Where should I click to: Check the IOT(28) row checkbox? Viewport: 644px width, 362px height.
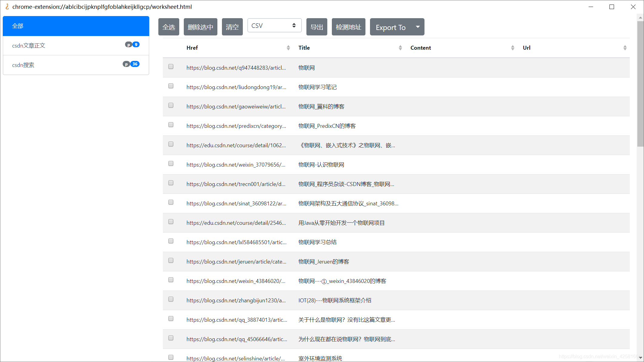coord(171,299)
